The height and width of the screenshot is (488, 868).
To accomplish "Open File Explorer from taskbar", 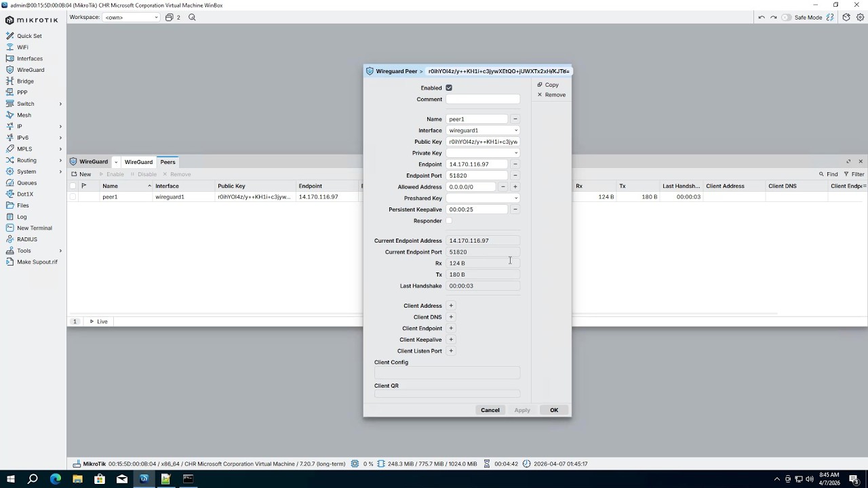I will 77,479.
